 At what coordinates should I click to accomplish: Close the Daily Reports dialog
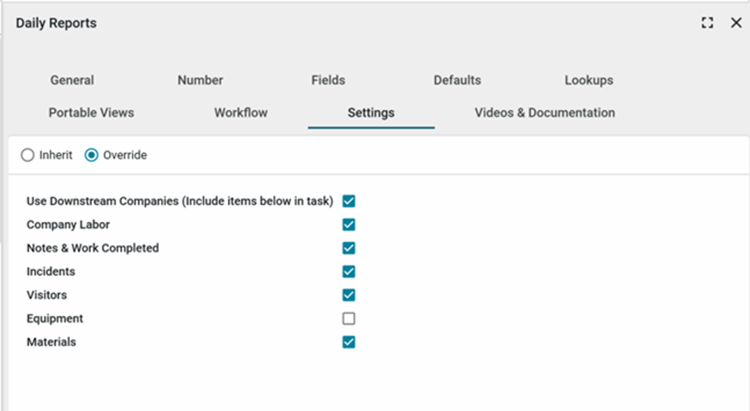(735, 23)
